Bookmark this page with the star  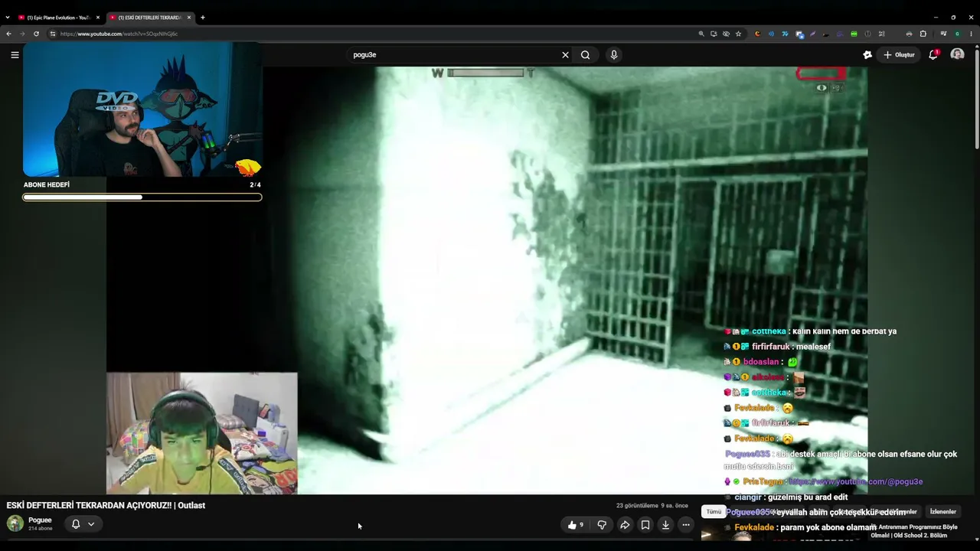tap(738, 34)
